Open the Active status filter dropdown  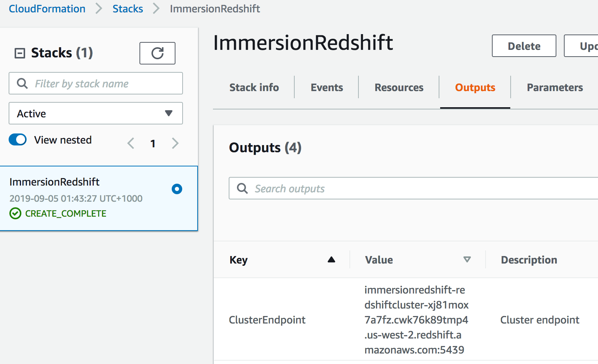point(96,113)
